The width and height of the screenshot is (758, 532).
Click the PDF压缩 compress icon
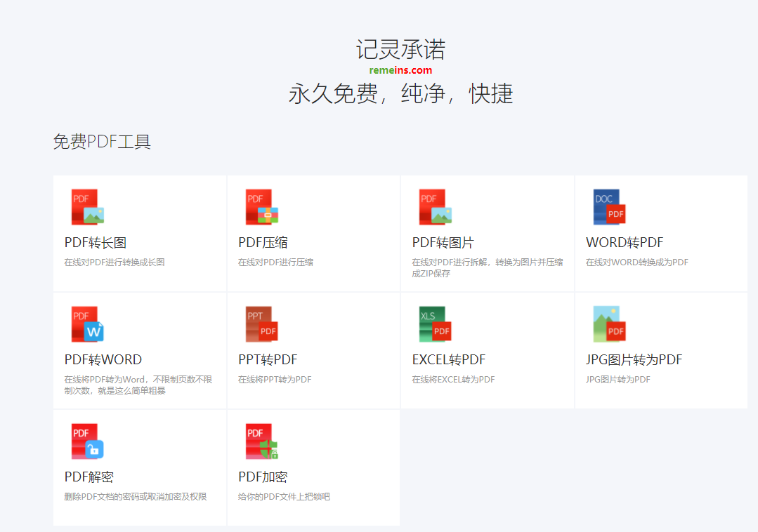coord(261,207)
